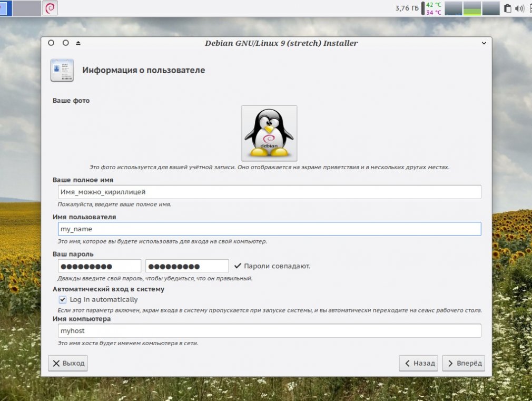The height and width of the screenshot is (401, 532).
Task: Uncheck the Log in automatically checkbox
Action: click(63, 299)
